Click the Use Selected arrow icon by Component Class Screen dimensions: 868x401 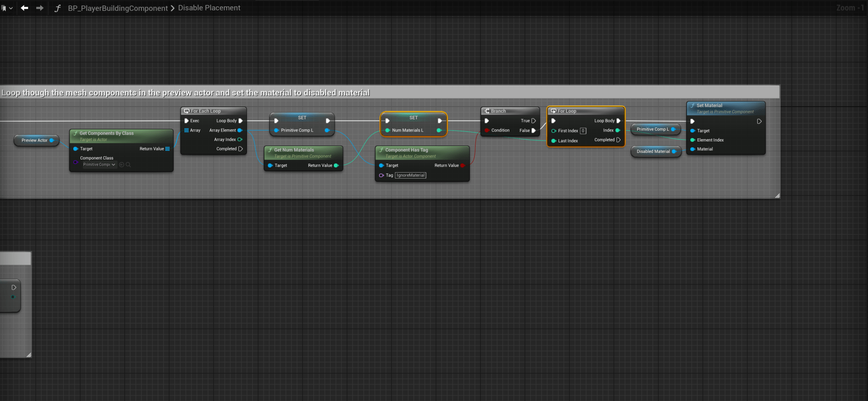click(x=121, y=165)
